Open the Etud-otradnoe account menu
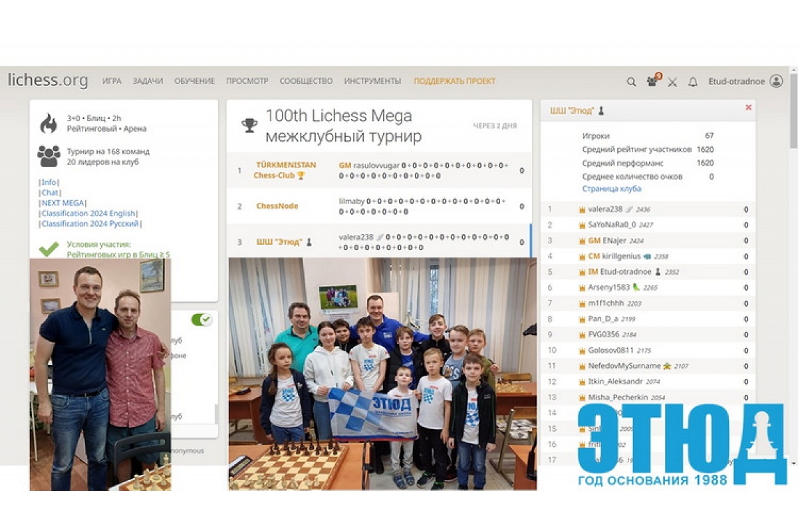 (737, 81)
